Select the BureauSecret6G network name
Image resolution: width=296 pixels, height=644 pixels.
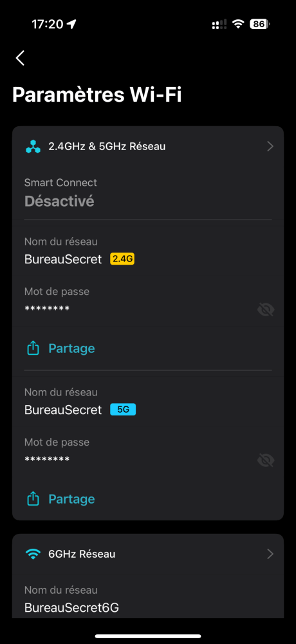coord(72,608)
